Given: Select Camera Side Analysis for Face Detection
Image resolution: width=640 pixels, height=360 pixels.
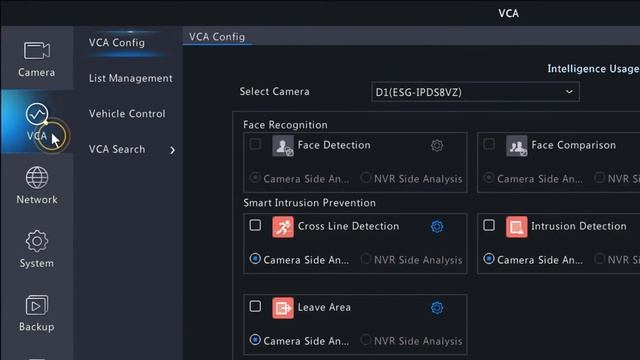Looking at the screenshot, I should click(x=255, y=178).
